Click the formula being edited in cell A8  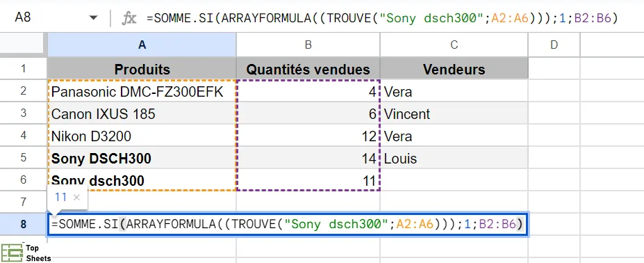(x=288, y=224)
